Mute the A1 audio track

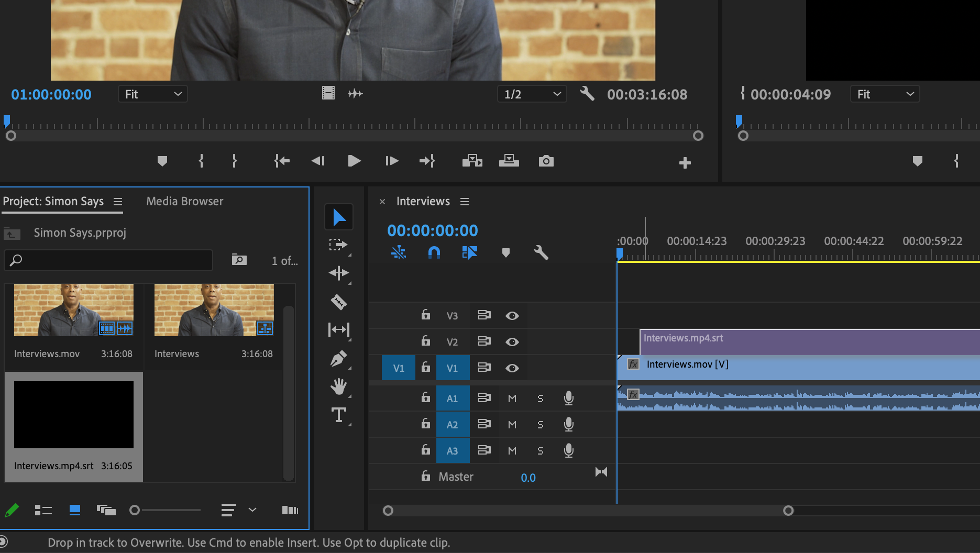512,399
